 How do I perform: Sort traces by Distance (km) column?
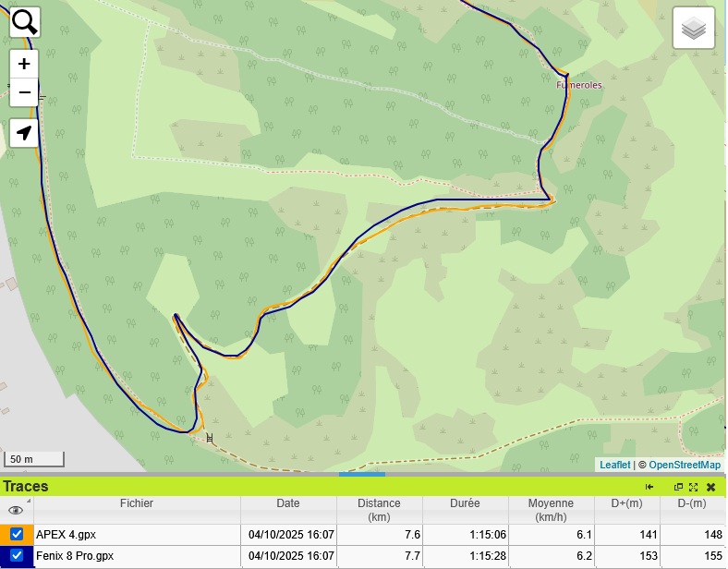coord(380,510)
